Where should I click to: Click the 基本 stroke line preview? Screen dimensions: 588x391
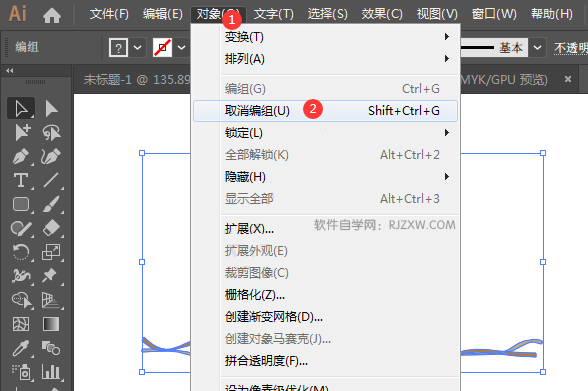(494, 48)
